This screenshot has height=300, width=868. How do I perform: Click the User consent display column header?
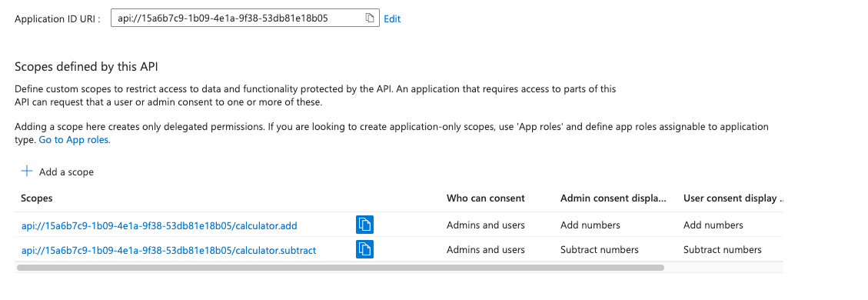click(x=733, y=198)
